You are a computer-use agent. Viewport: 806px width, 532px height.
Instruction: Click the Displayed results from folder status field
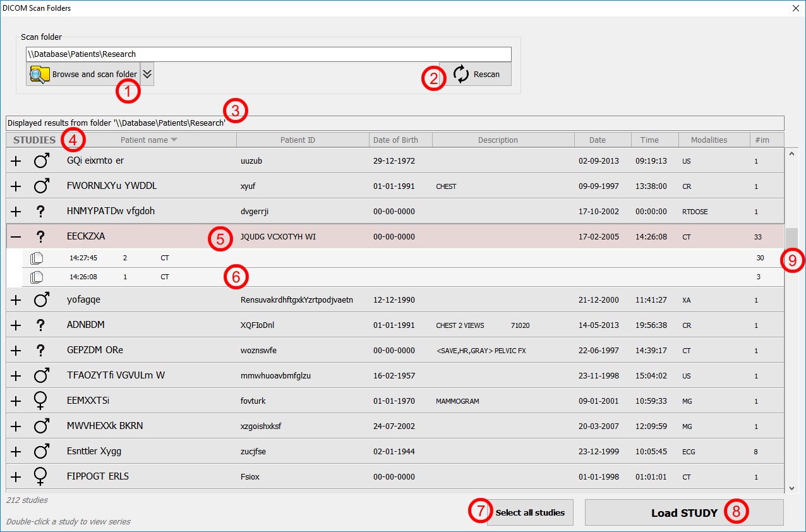click(x=395, y=123)
